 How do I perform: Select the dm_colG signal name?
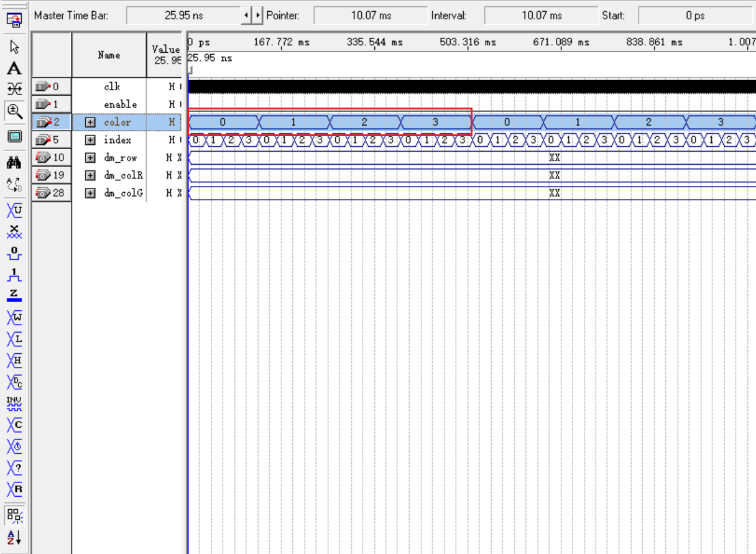tap(123, 193)
